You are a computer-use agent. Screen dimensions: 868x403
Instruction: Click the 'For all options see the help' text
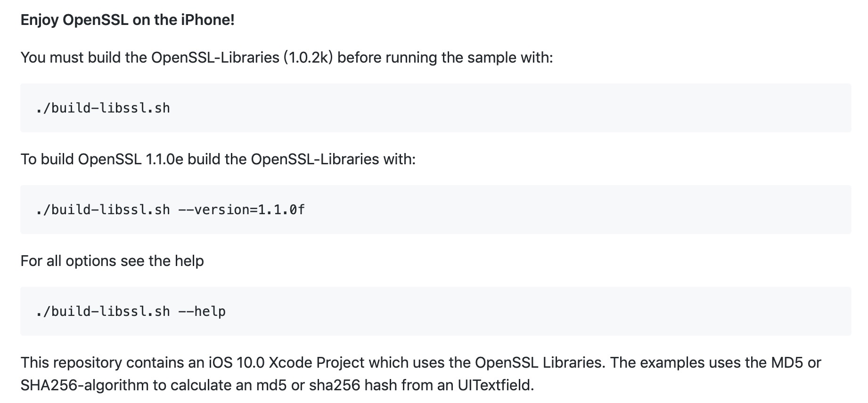pos(112,261)
